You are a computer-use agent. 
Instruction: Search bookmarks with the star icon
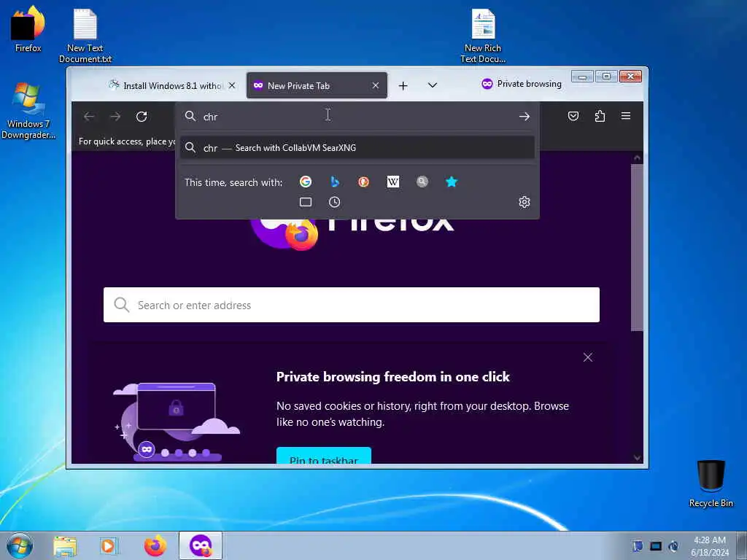click(452, 182)
